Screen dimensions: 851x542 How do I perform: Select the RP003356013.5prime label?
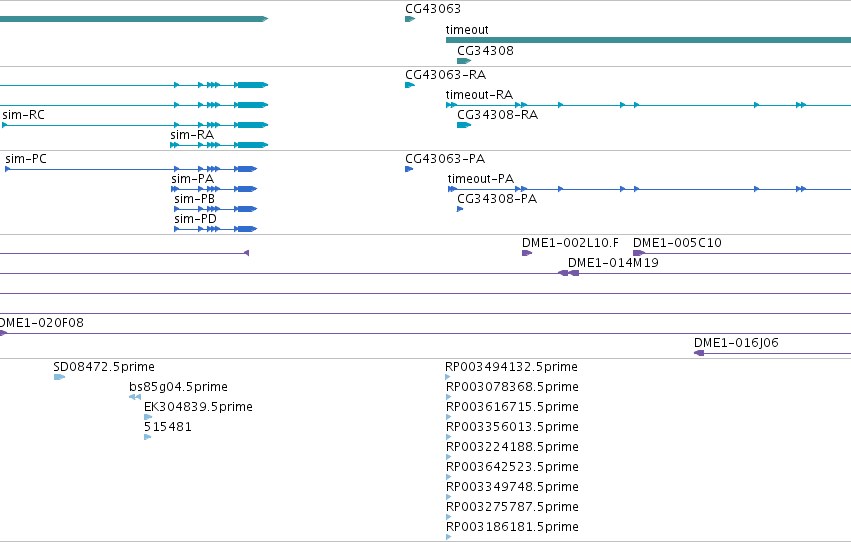coord(512,428)
